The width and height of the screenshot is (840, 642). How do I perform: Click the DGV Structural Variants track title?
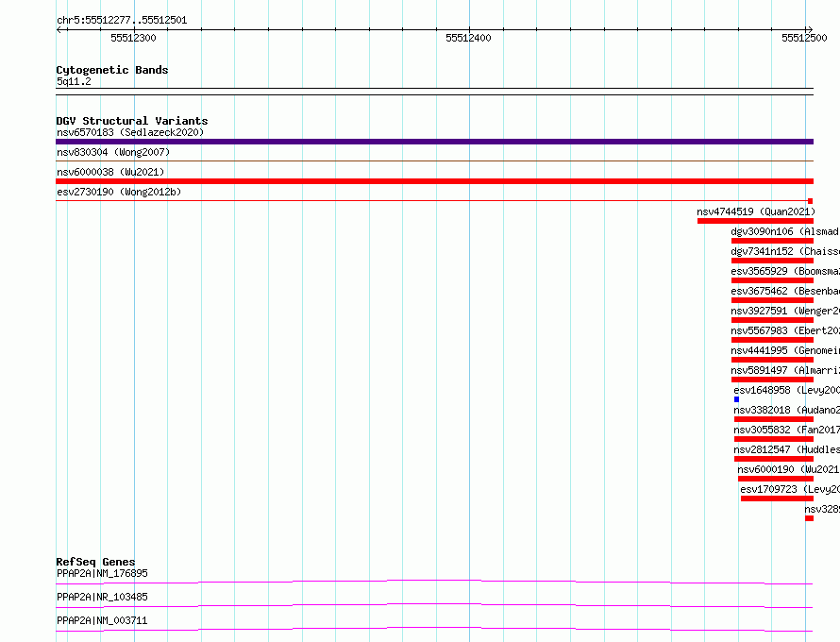(x=132, y=121)
